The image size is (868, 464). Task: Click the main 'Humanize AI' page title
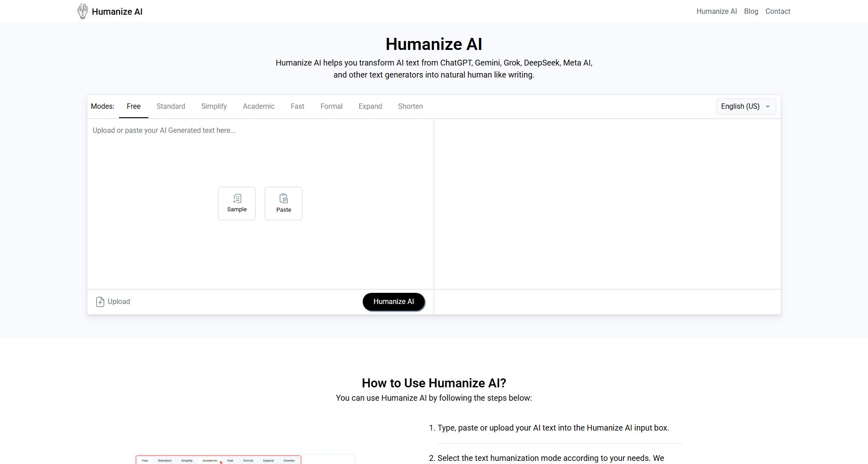tap(434, 44)
